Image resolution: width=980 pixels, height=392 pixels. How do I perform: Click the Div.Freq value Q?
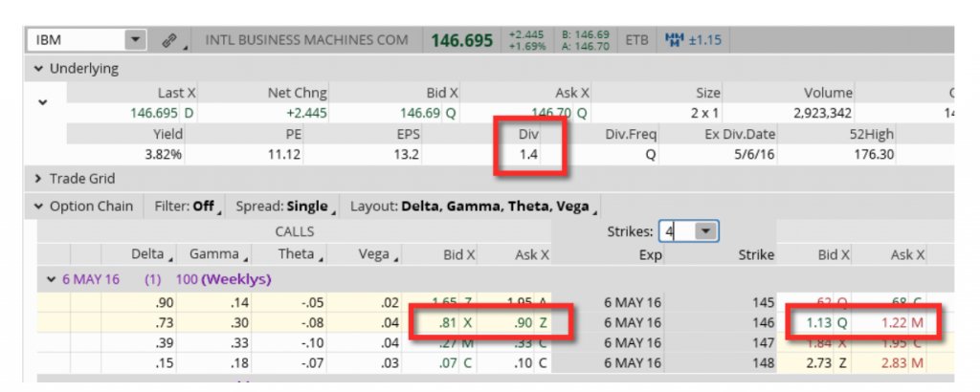click(651, 155)
